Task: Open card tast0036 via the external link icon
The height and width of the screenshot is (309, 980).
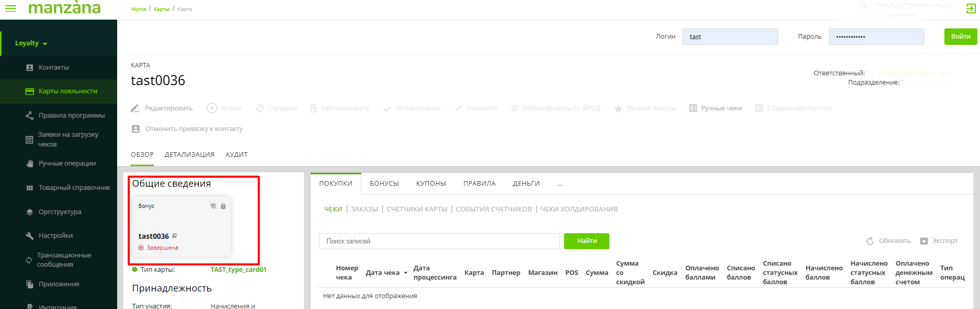Action: pos(174,236)
